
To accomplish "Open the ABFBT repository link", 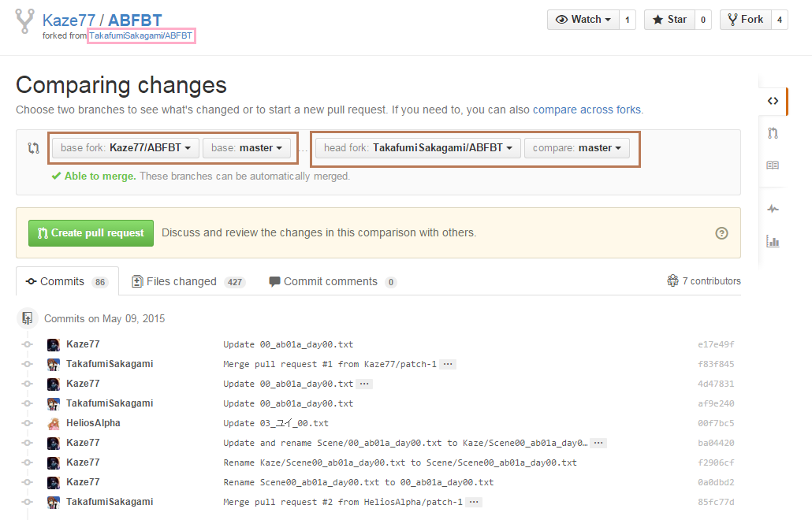I will pyautogui.click(x=135, y=20).
